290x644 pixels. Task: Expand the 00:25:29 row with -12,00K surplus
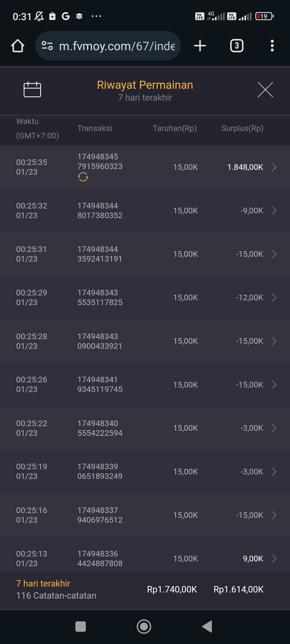tap(274, 298)
